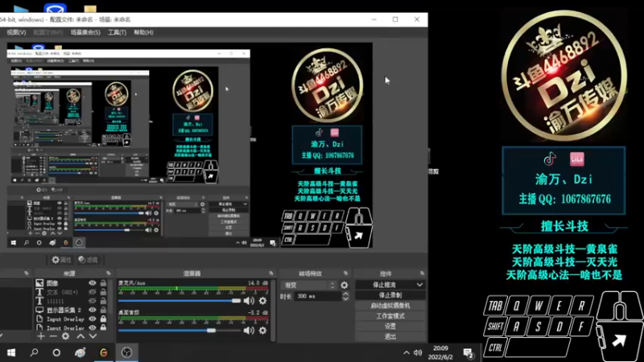Viewport: 644px width, 362px height.
Task: Move selected source down
Action: tap(93, 336)
